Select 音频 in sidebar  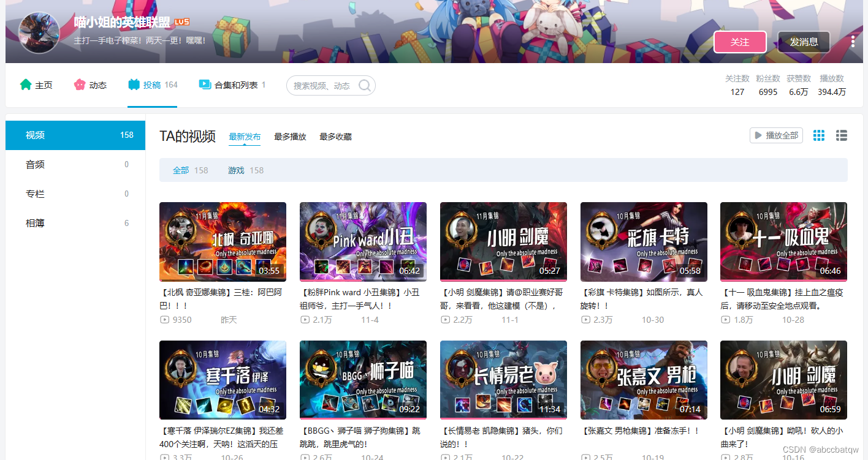coord(75,165)
